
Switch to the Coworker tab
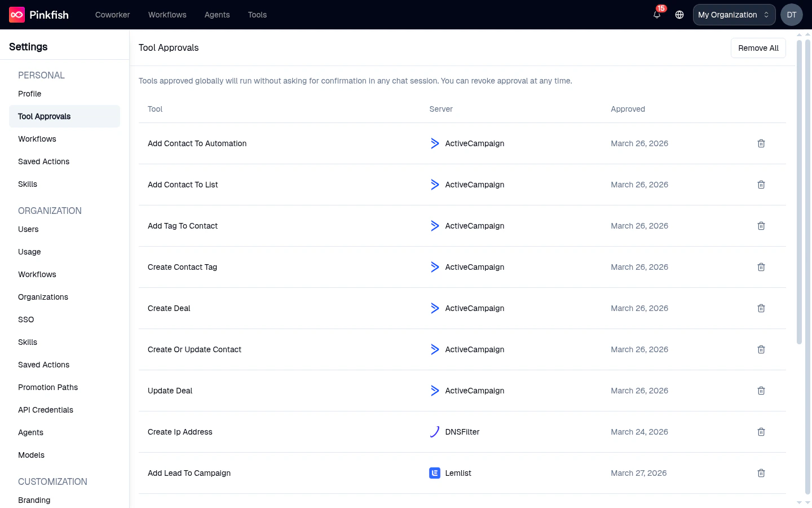tap(112, 15)
